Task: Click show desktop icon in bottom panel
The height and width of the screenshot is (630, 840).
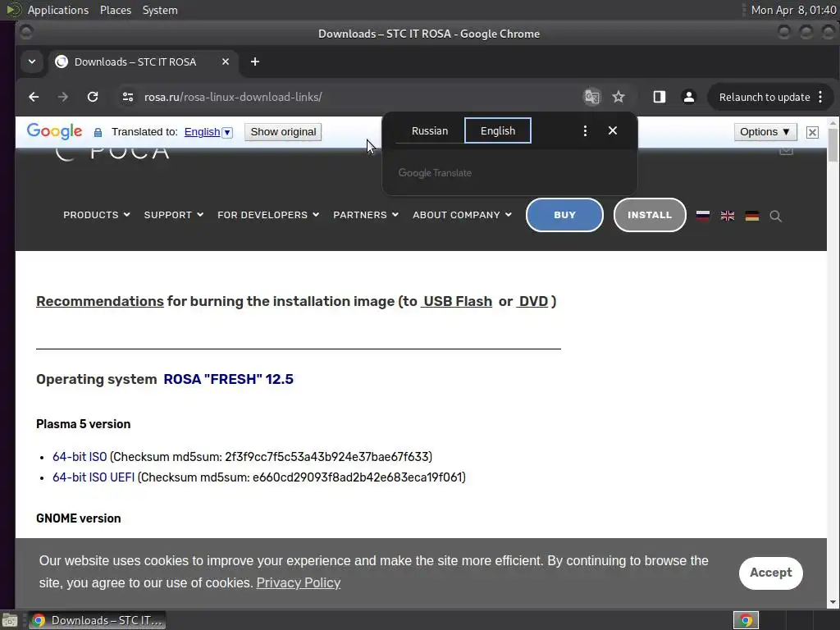Action: (9, 620)
